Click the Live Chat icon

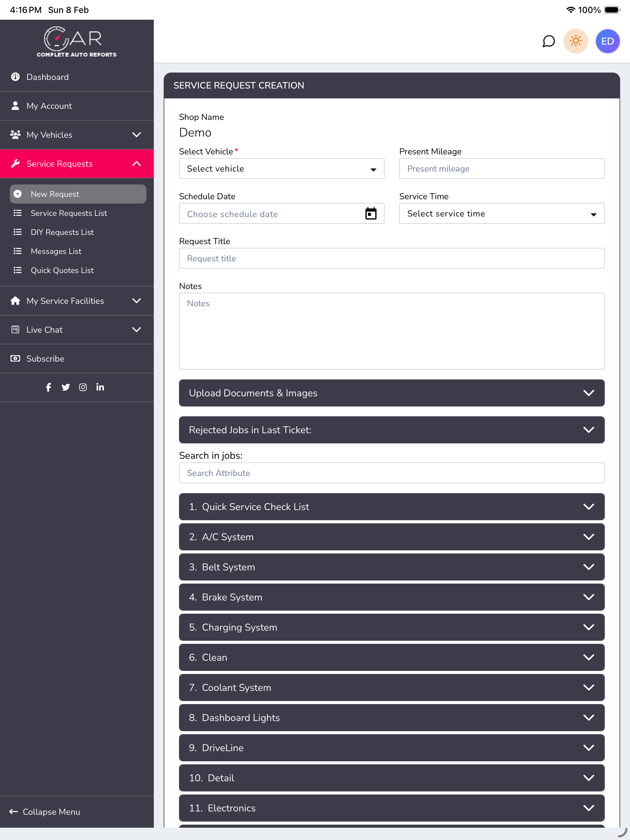(15, 329)
